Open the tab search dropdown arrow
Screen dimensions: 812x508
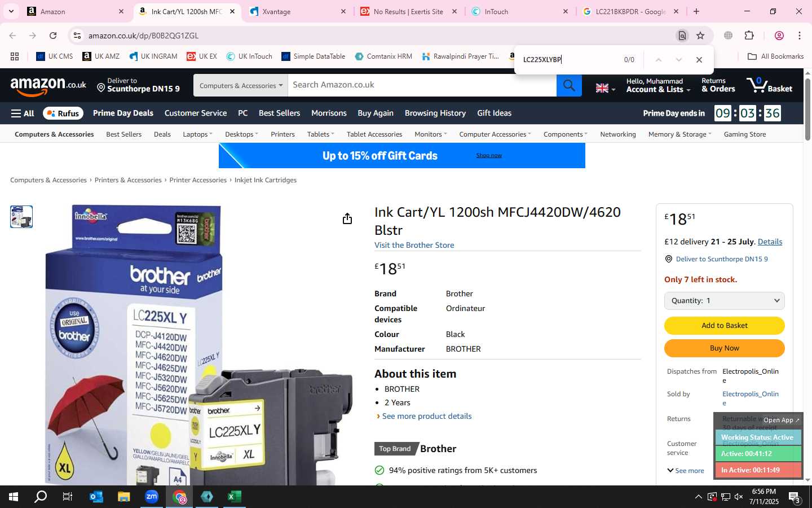(x=11, y=11)
